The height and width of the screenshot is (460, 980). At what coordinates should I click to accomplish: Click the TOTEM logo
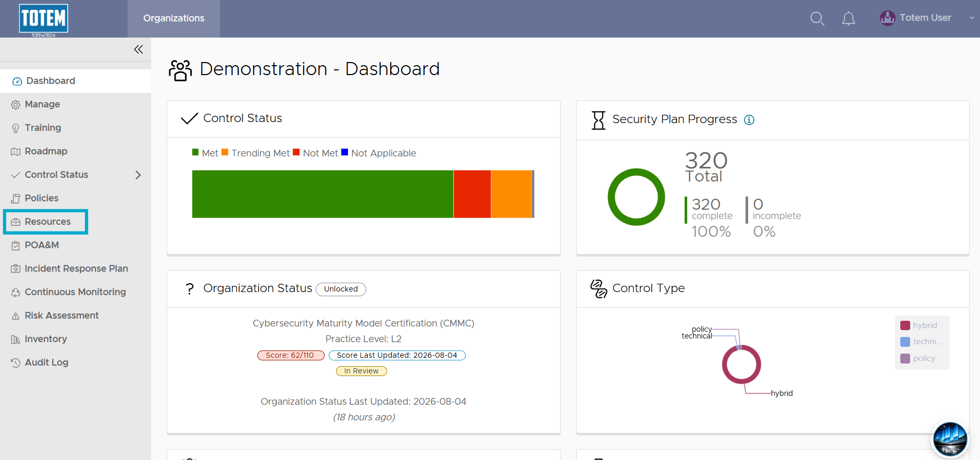(x=44, y=19)
